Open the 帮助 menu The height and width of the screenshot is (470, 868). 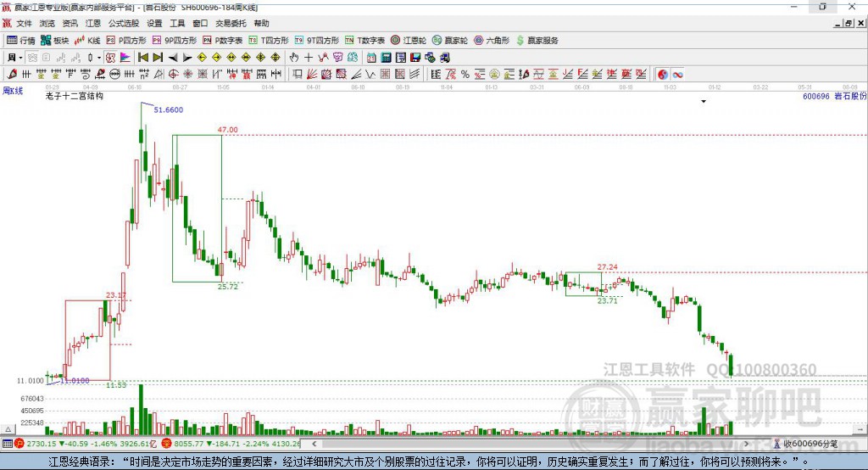(x=261, y=23)
